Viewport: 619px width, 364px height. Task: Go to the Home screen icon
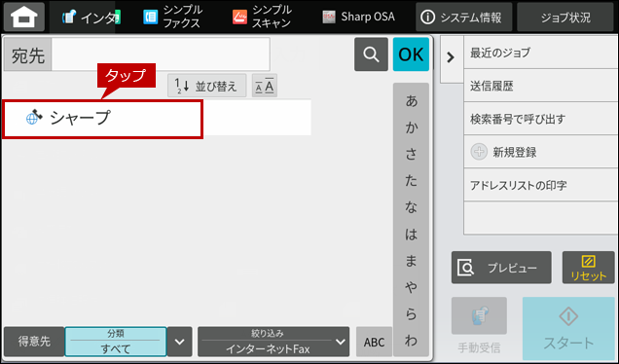point(24,17)
